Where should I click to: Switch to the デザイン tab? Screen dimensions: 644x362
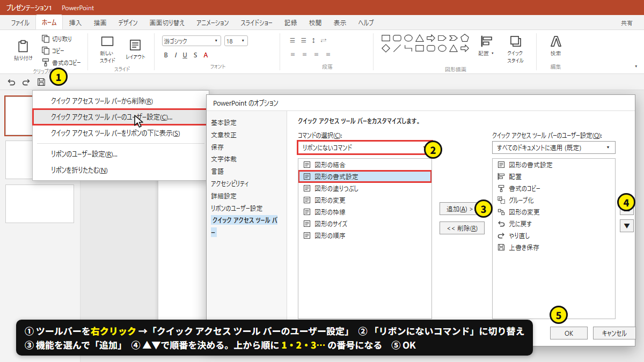click(x=128, y=23)
